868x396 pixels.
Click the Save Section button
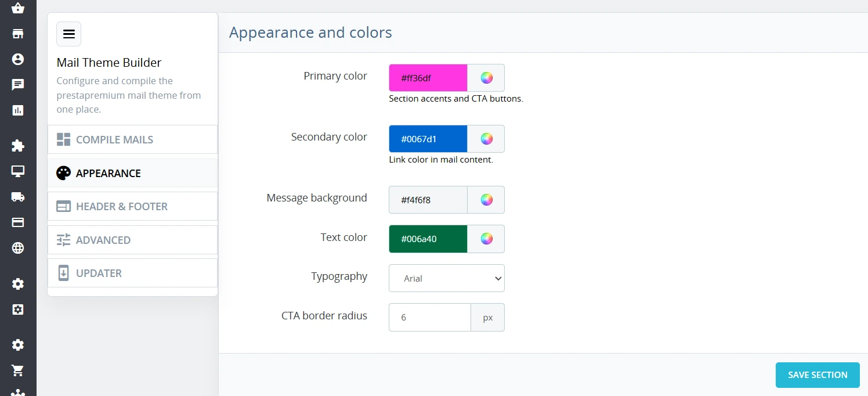click(818, 375)
